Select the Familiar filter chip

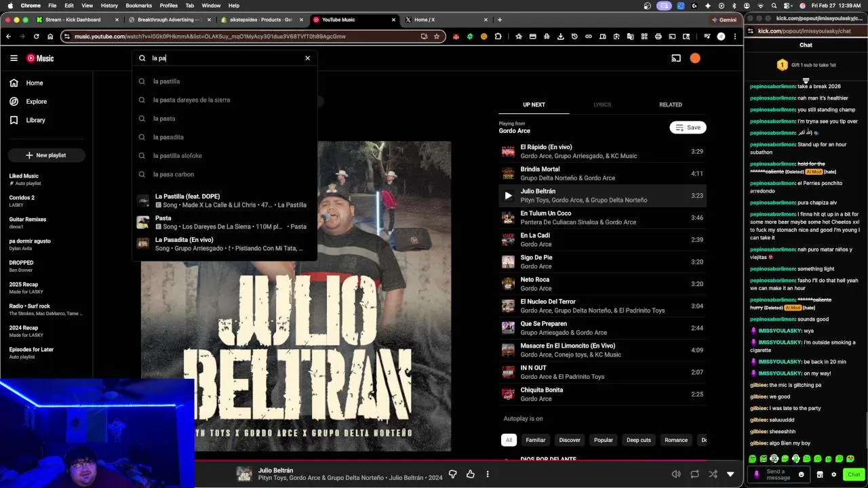pos(536,440)
